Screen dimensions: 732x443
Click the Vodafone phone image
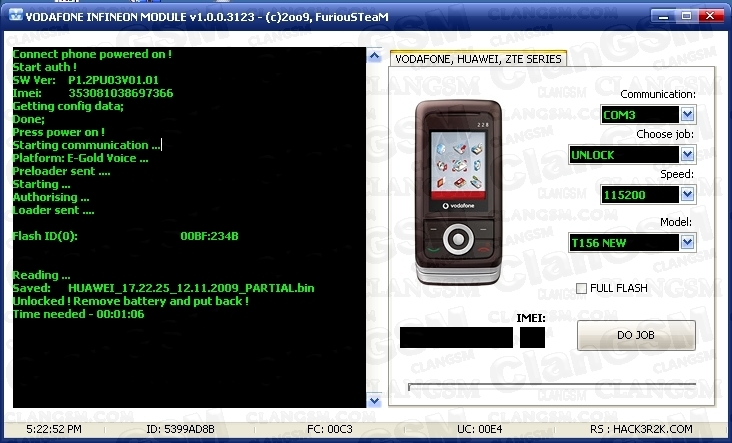click(458, 192)
